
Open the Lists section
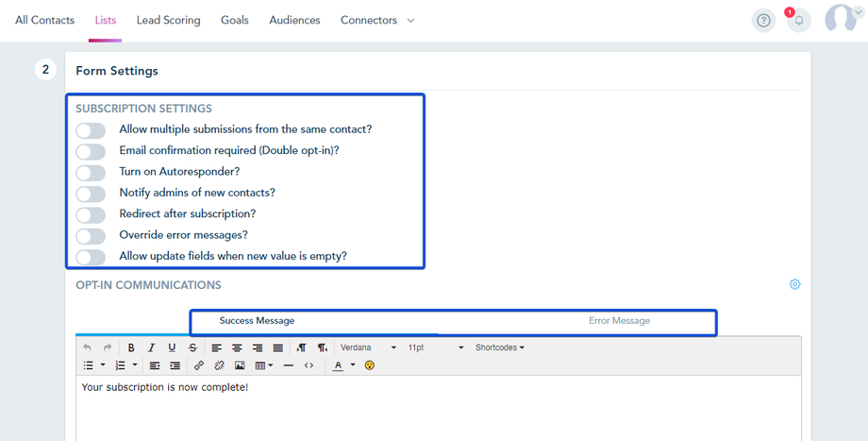(x=105, y=20)
